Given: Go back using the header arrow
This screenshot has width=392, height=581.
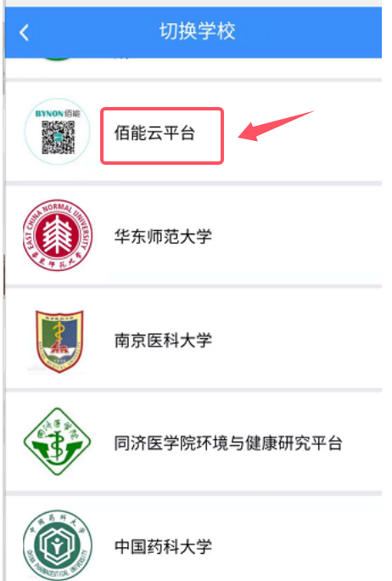Looking at the screenshot, I should click(x=24, y=32).
